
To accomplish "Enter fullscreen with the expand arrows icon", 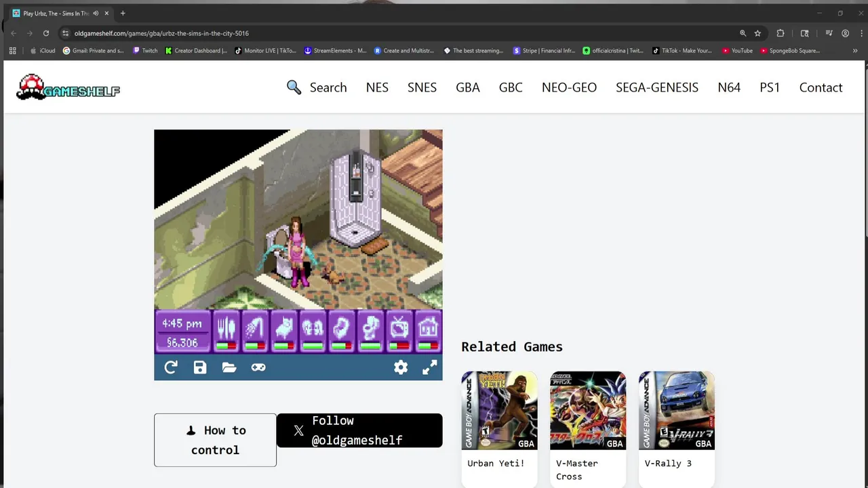I will pyautogui.click(x=430, y=367).
